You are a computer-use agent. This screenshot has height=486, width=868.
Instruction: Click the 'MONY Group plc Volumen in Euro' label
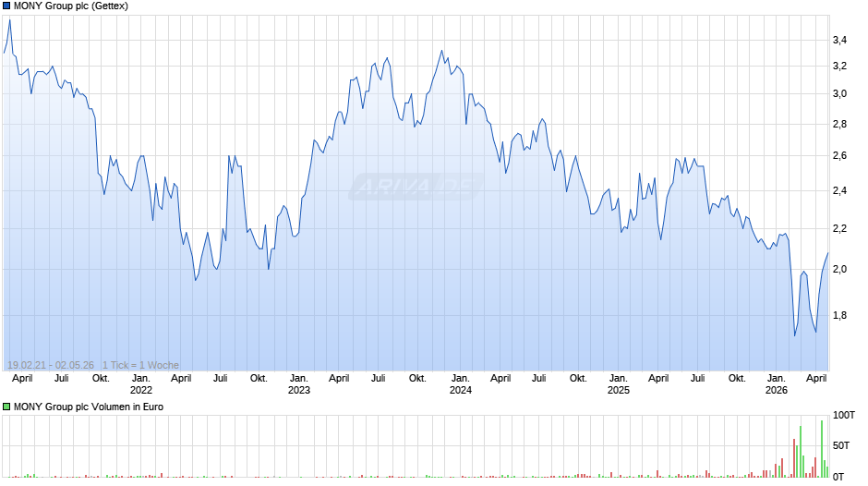89,407
